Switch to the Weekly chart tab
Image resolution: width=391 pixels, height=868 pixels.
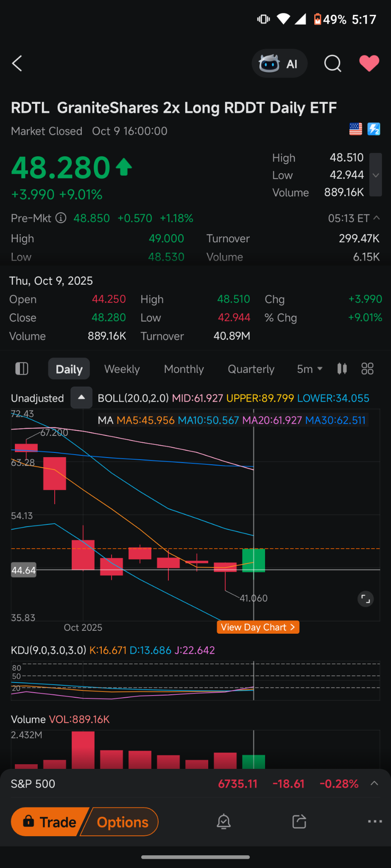122,369
